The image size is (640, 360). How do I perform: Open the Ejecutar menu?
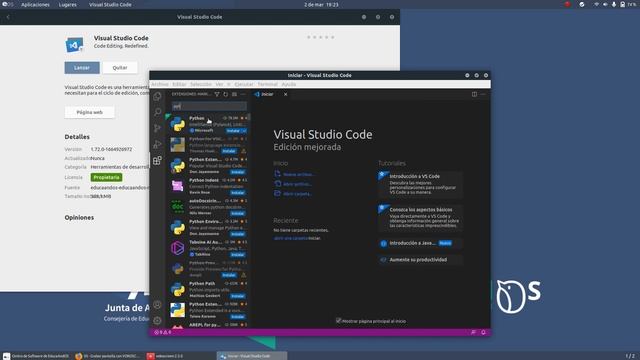point(244,84)
